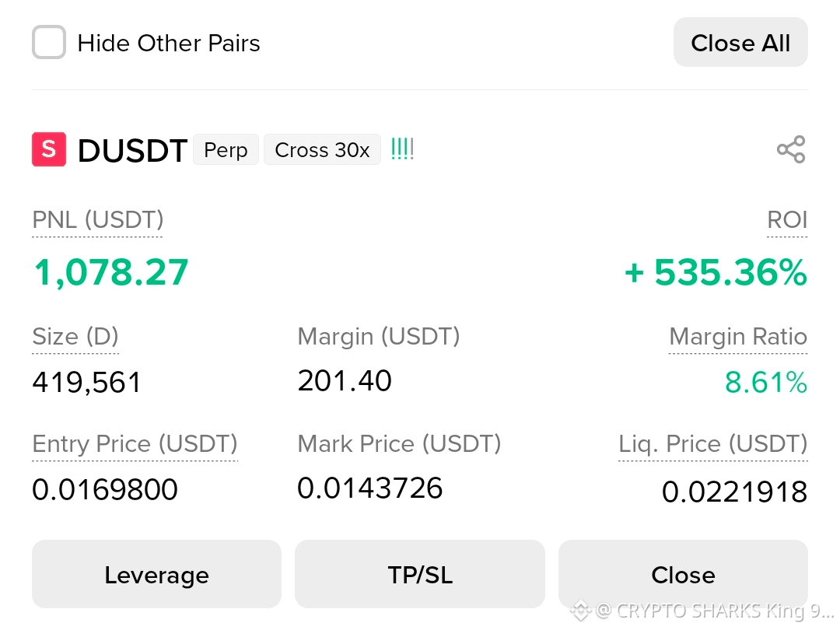Tap the Binance logo watermark icon
The height and width of the screenshot is (630, 840).
click(580, 611)
